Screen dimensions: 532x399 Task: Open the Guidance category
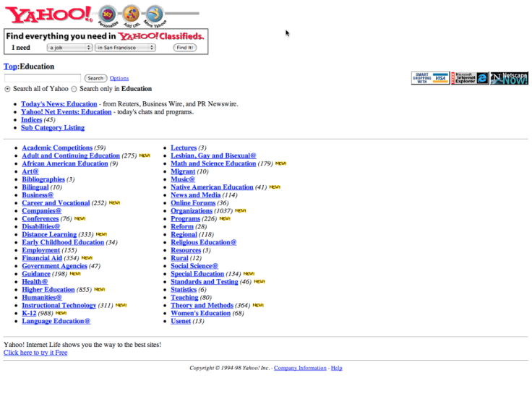pyautogui.click(x=36, y=274)
